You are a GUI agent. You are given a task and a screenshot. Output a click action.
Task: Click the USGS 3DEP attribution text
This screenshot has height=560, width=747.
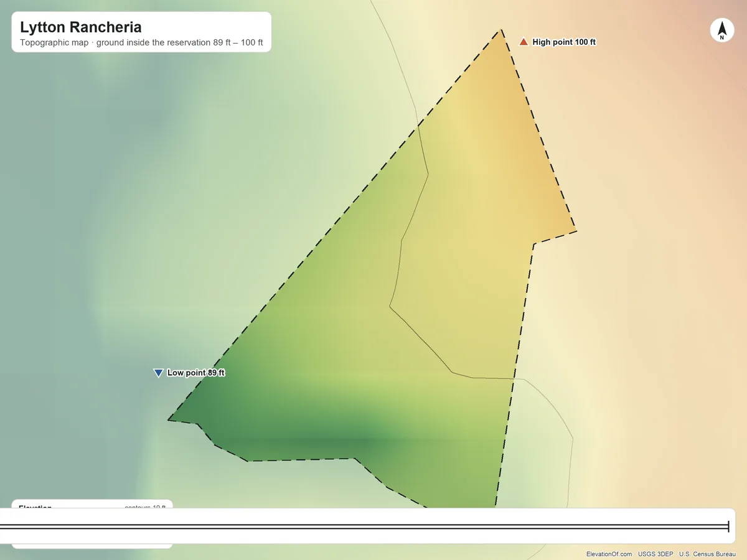coord(655,554)
